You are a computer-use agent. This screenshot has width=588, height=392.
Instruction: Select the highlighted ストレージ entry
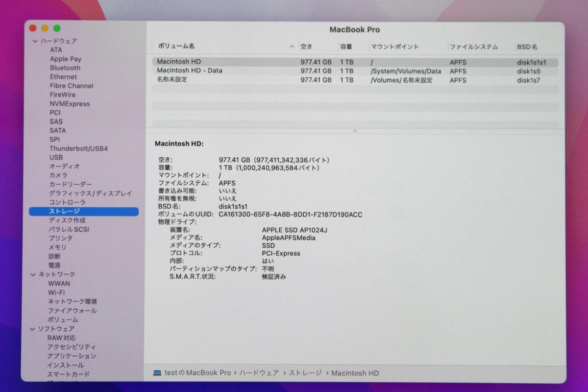click(x=84, y=212)
